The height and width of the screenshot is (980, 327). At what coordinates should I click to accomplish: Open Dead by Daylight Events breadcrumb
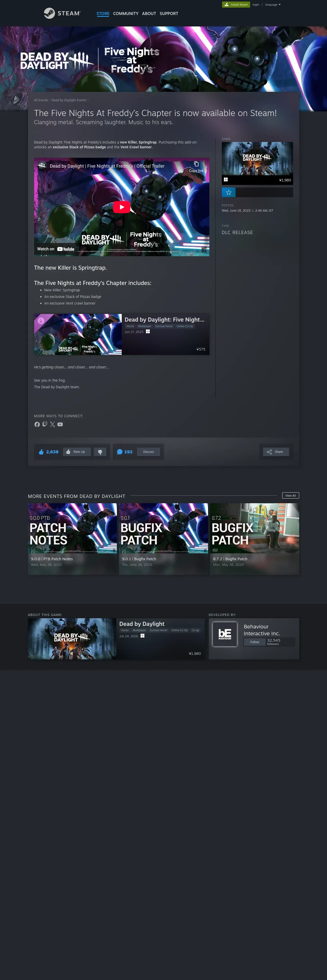coord(69,100)
